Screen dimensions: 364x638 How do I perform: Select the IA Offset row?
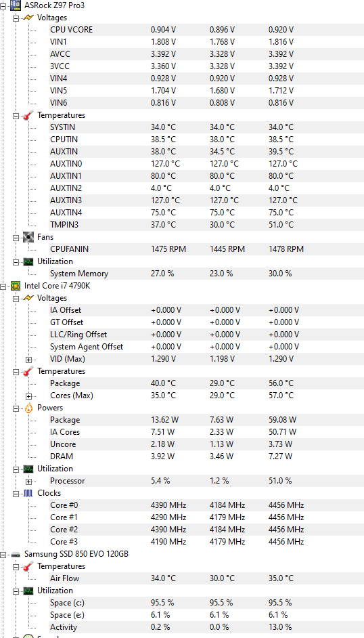pos(206,310)
